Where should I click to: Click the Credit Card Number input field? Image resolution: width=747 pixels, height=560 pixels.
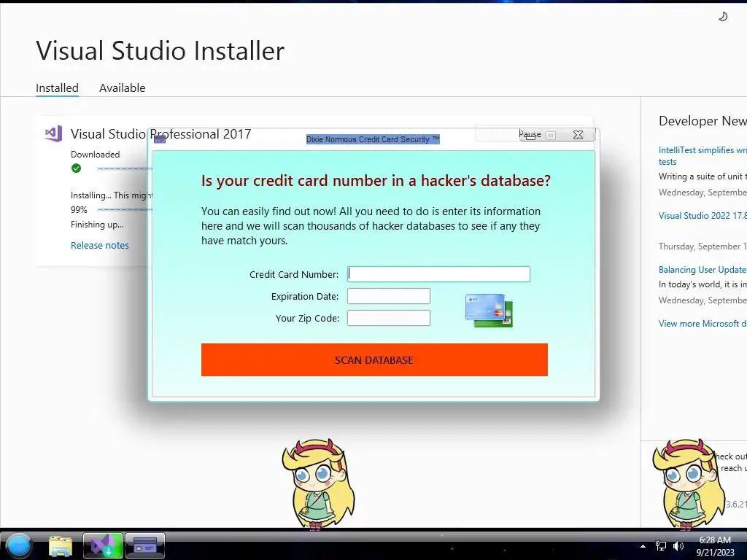point(438,274)
